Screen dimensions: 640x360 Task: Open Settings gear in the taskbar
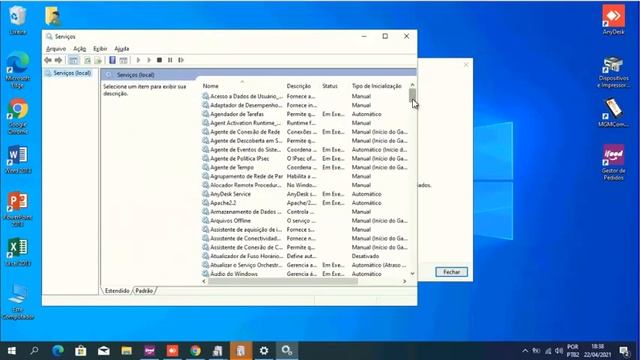pos(264,351)
